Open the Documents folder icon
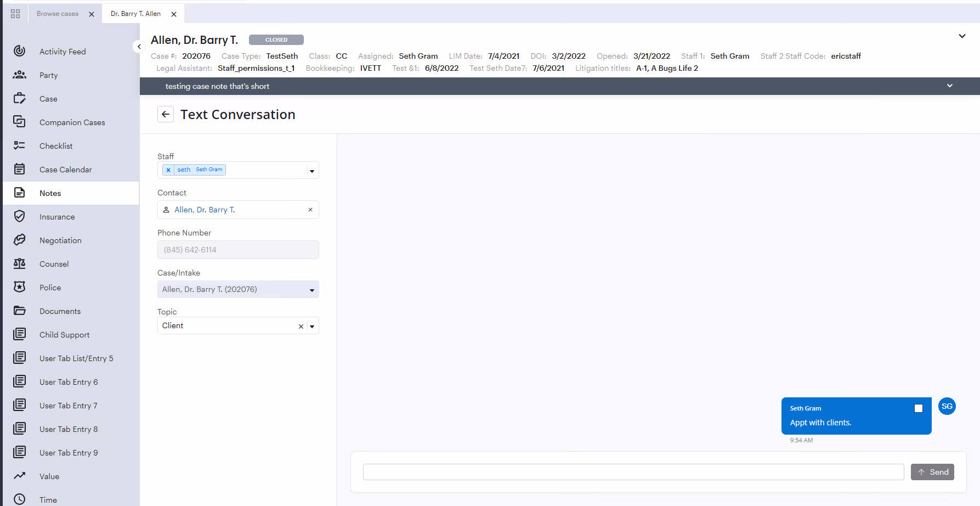The width and height of the screenshot is (980, 506). click(19, 311)
